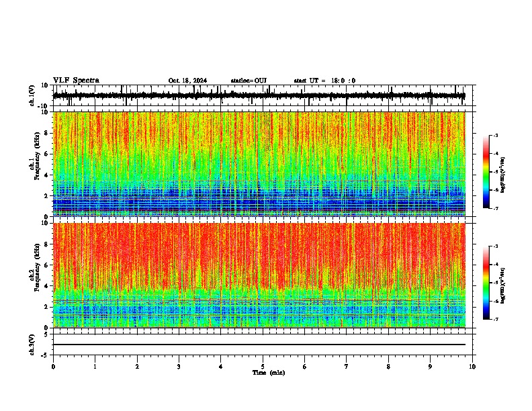Click time axis tick label "1"
This screenshot has width=532, height=411.
pos(95,367)
